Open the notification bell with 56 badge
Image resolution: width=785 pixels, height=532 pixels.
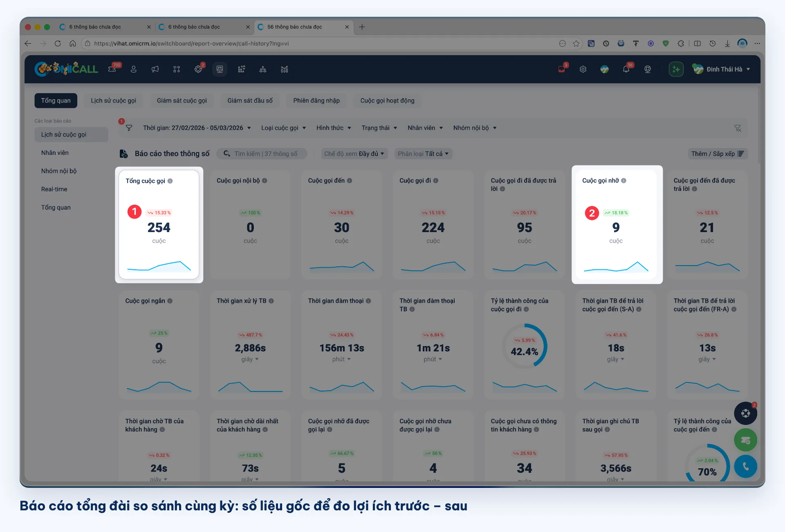coord(626,69)
